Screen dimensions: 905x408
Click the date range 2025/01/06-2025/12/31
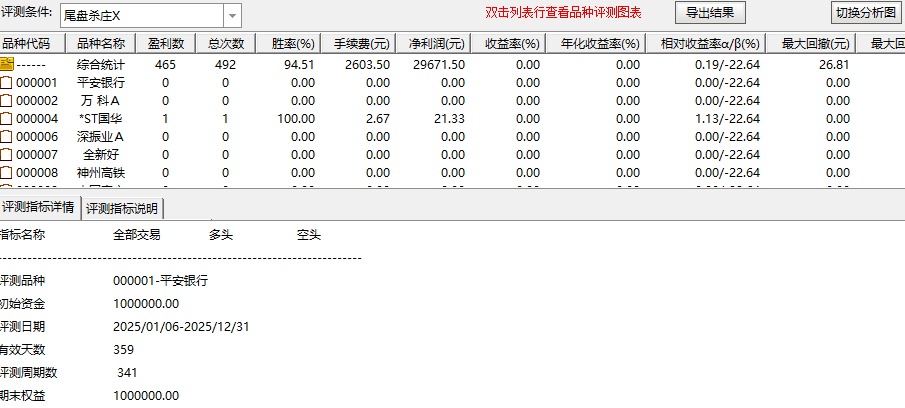coord(181,327)
